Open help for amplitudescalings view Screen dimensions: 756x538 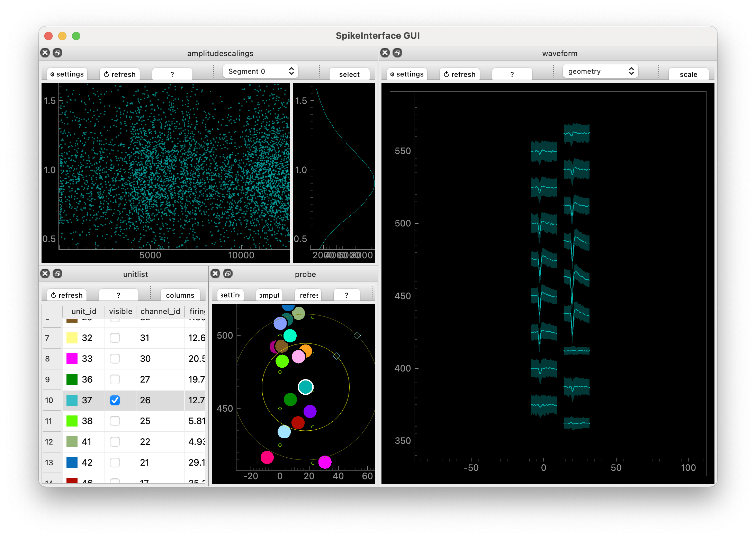pyautogui.click(x=172, y=74)
